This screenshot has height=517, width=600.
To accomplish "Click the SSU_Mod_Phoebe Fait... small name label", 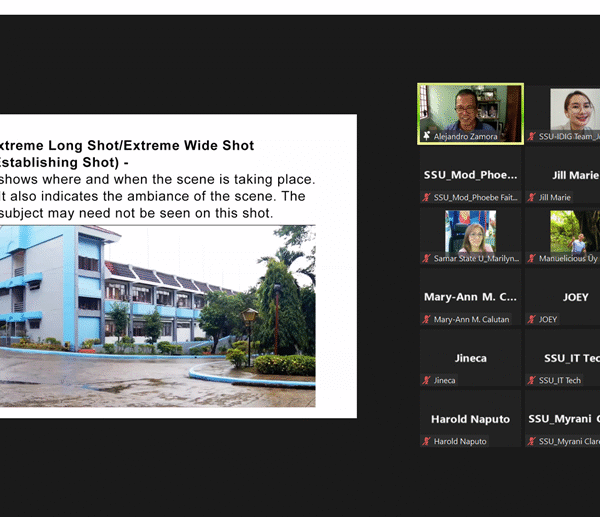I will [x=476, y=197].
